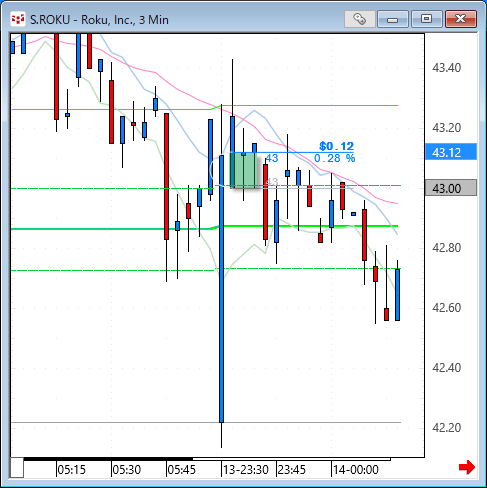The image size is (487, 488).
Task: Click the blue 43.12 price marker
Action: (x=451, y=152)
